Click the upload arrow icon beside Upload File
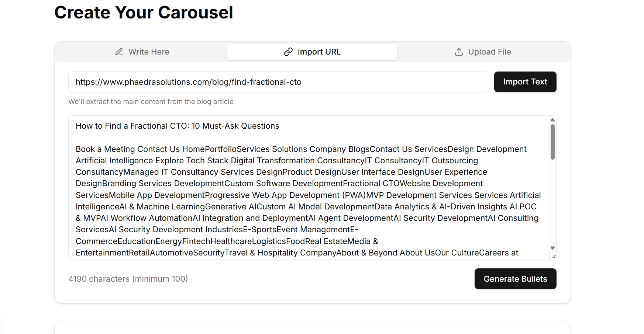Screen dimensions: 644x334 [459, 52]
